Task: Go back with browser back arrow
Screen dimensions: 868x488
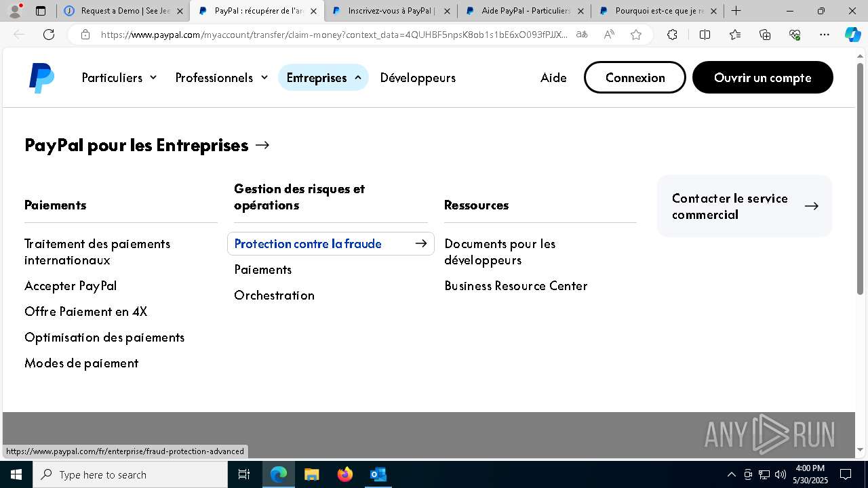Action: pos(20,35)
